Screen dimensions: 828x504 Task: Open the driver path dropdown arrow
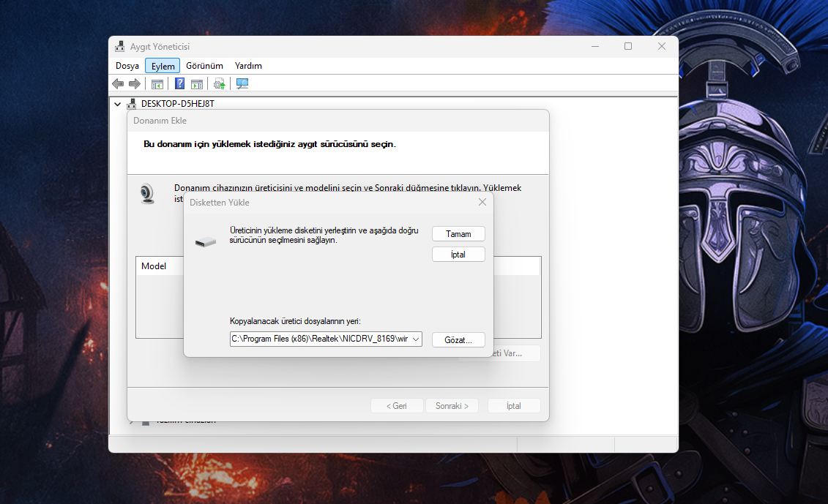(416, 339)
